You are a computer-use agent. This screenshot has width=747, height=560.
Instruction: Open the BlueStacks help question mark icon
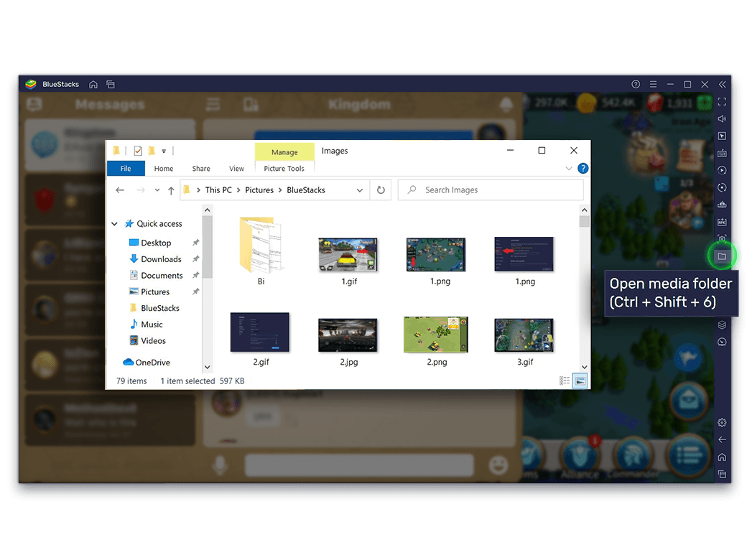[x=635, y=84]
